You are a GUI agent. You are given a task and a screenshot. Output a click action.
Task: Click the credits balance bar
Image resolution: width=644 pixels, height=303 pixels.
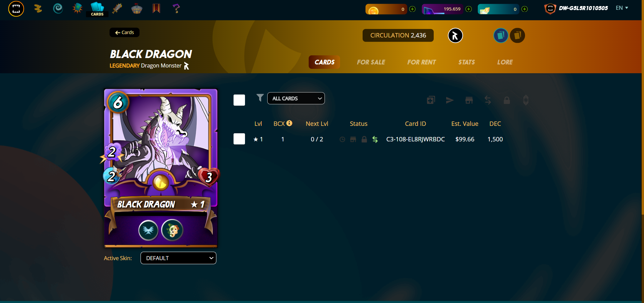[386, 9]
